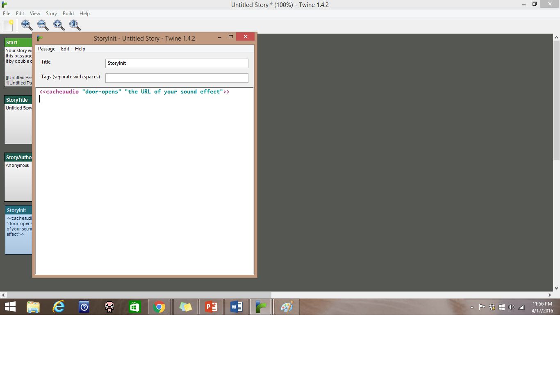Switch to Paint on the taskbar

(x=287, y=307)
